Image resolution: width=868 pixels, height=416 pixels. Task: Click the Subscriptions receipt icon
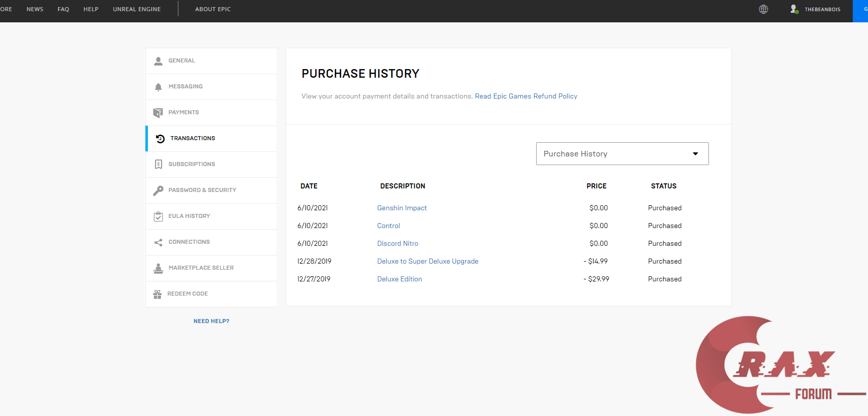tap(159, 165)
